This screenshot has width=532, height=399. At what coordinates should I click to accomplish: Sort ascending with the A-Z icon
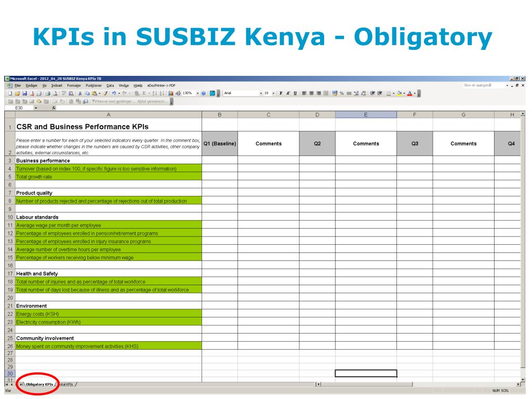[x=154, y=94]
